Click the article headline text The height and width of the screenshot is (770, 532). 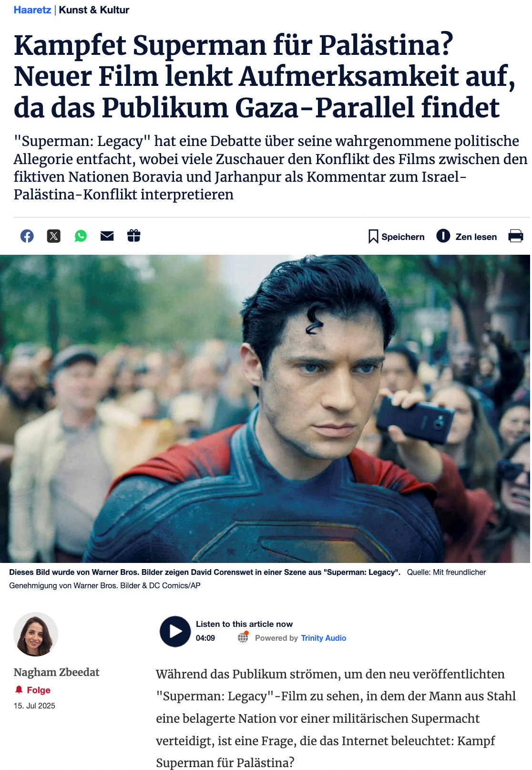265,76
